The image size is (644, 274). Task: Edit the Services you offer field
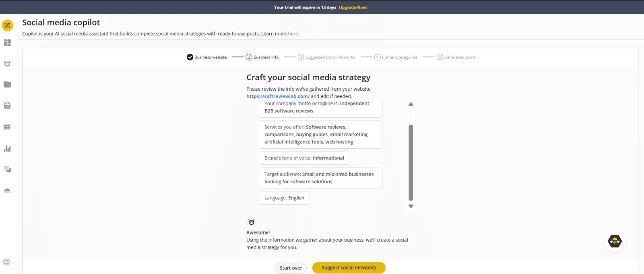(x=320, y=135)
